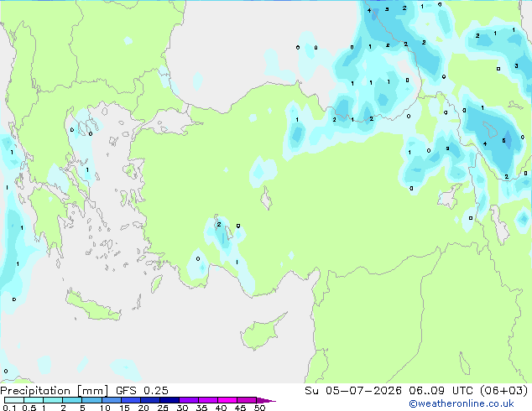Pick the 15–20 mm legend color swatch
This screenshot has height=411, width=532.
(x=130, y=400)
